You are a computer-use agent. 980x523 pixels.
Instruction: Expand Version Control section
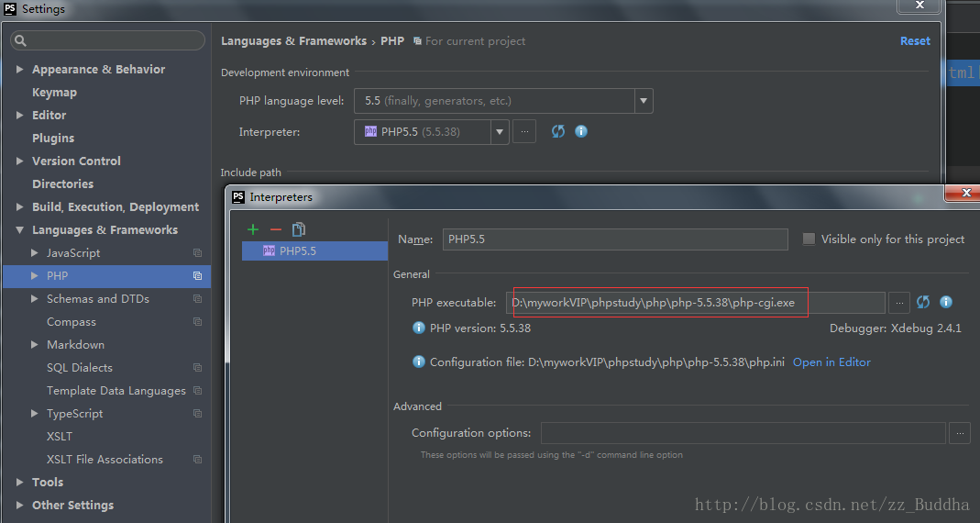[x=19, y=161]
